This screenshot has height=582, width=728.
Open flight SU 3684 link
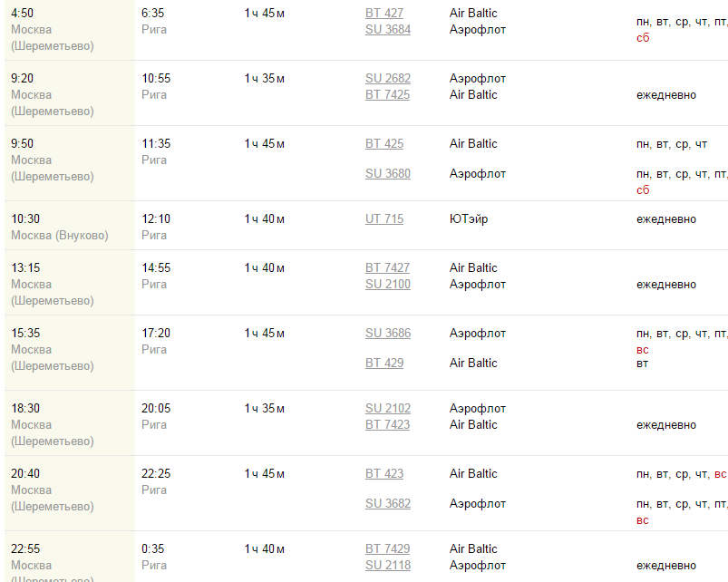coord(388,30)
